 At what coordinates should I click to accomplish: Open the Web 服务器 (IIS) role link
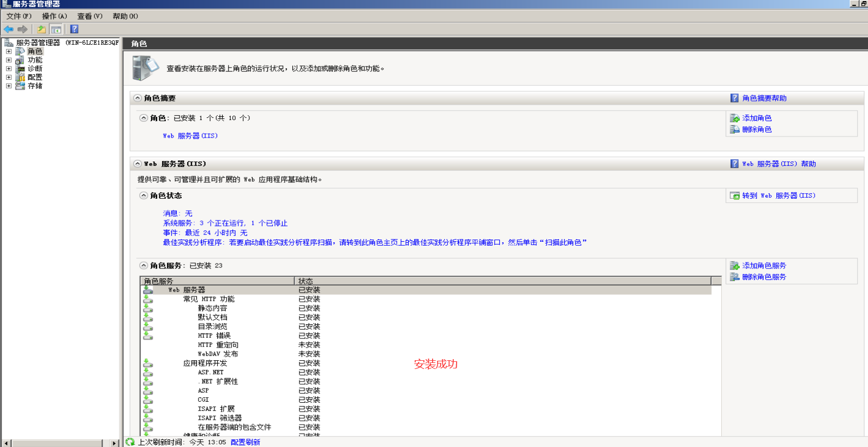coord(190,136)
